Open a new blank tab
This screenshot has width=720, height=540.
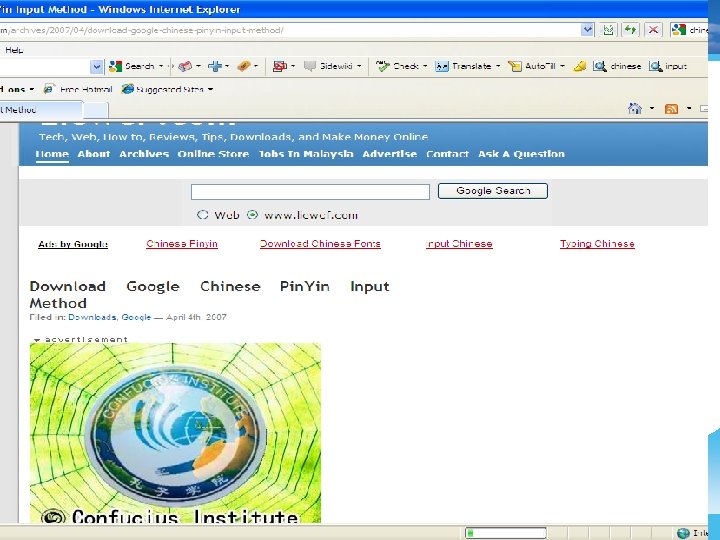tap(96, 110)
